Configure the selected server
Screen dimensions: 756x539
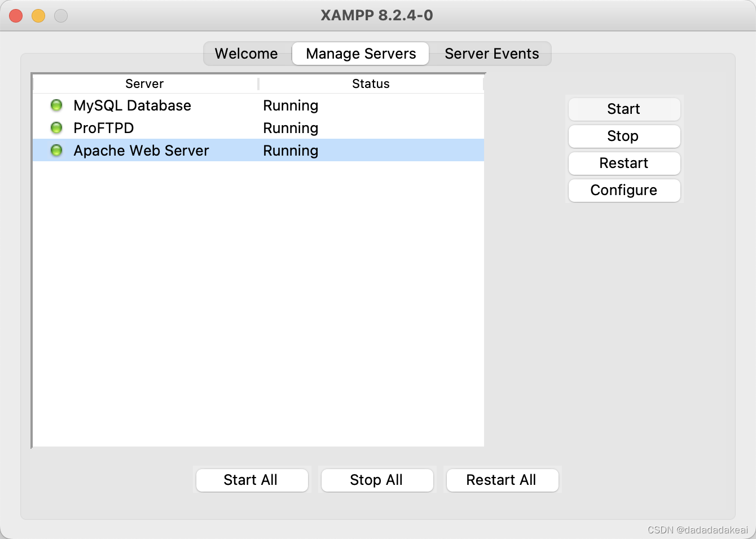coord(624,191)
